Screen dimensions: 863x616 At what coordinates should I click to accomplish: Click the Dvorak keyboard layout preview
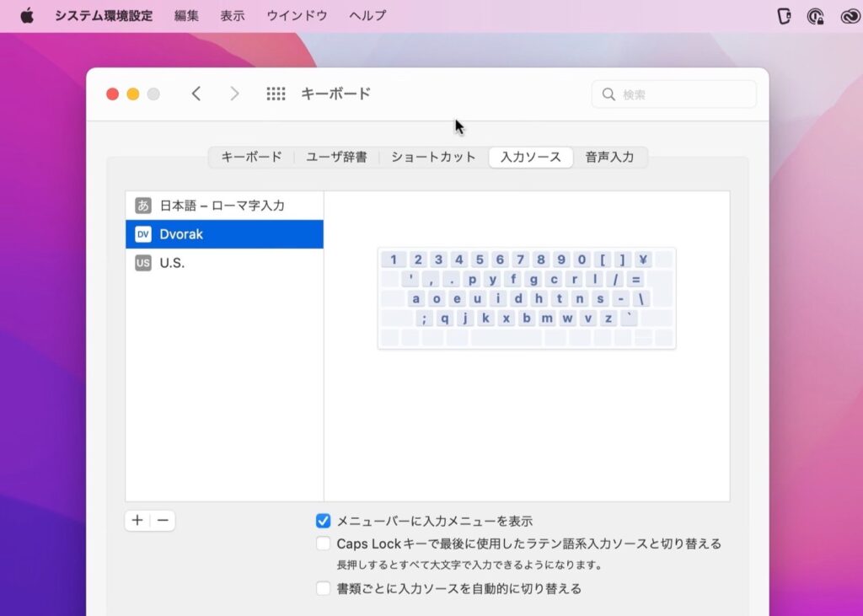coord(527,298)
